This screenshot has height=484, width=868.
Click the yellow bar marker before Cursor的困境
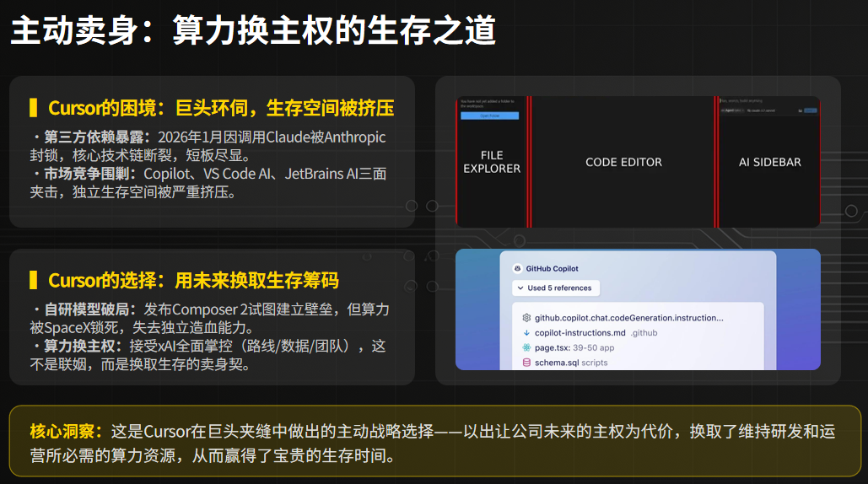(x=33, y=108)
